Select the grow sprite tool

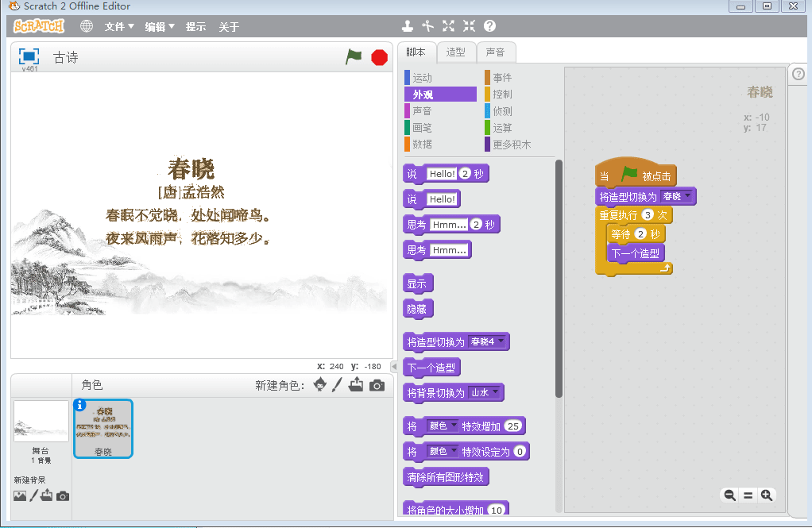tap(448, 26)
